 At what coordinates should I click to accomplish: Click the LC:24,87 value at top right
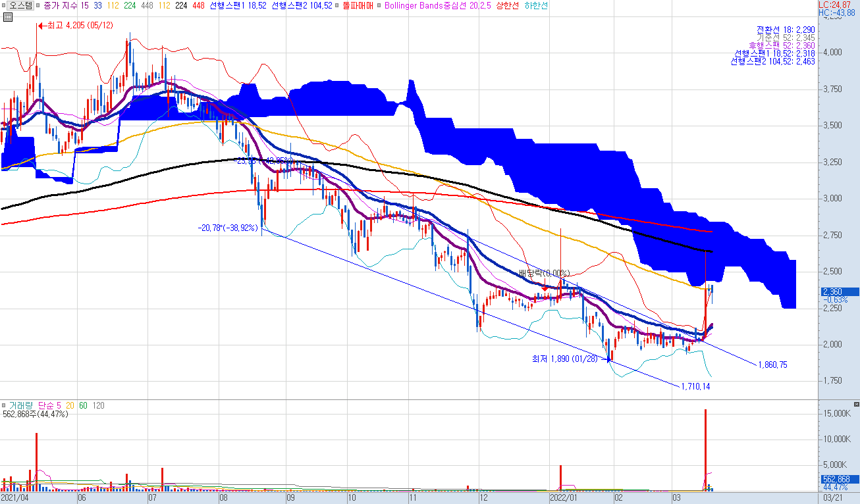(x=834, y=5)
